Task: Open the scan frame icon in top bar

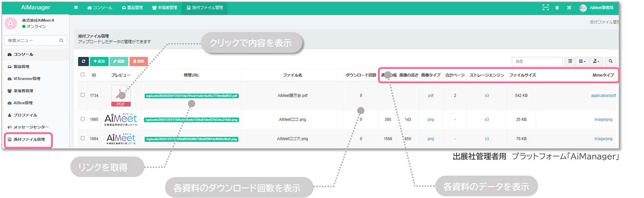Action: click(545, 8)
